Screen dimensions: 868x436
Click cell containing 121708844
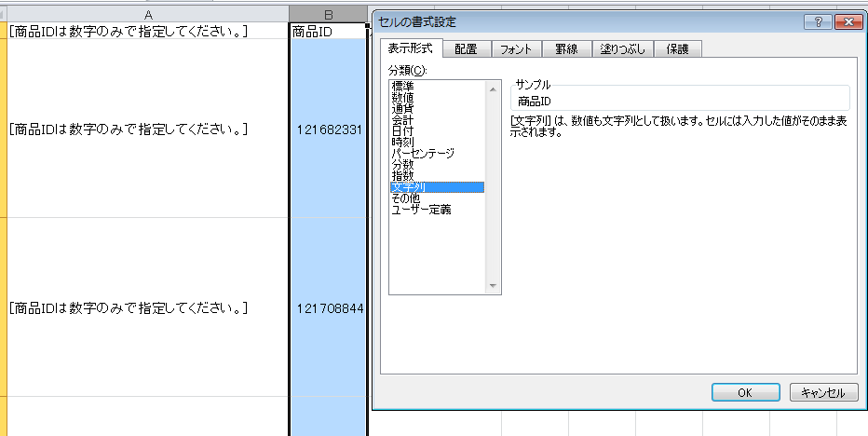(x=328, y=307)
